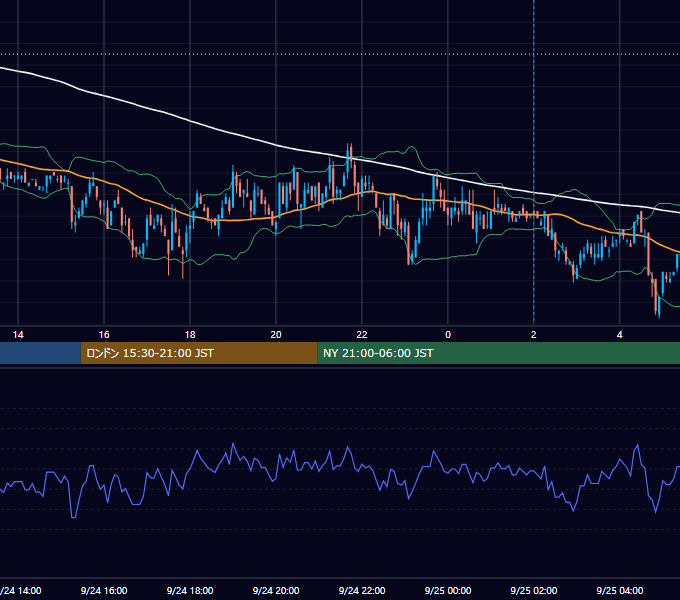The image size is (680, 600).
Task: Click the 9/24 16:00 date label
Action: click(x=104, y=590)
